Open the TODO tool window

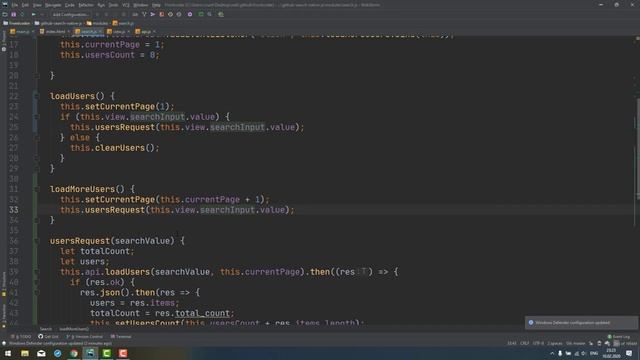coord(21,337)
